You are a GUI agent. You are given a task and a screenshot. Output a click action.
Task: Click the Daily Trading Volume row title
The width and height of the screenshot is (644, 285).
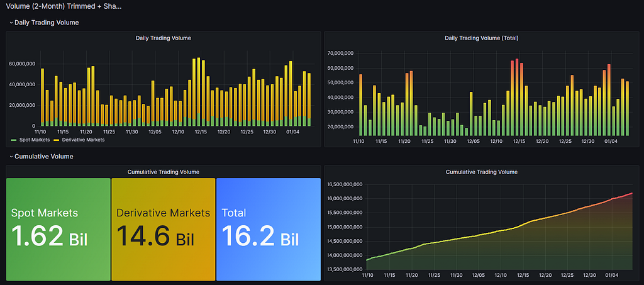click(47, 23)
